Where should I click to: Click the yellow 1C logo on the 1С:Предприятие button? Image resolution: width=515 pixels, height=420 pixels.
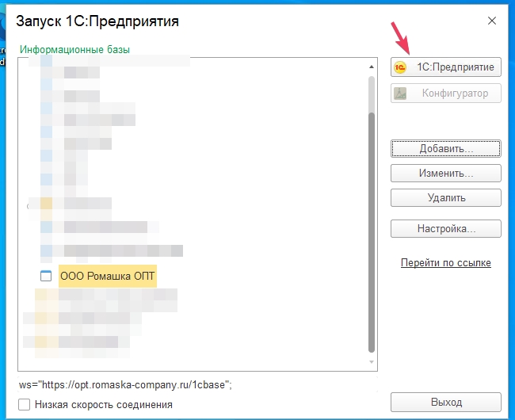tap(401, 67)
